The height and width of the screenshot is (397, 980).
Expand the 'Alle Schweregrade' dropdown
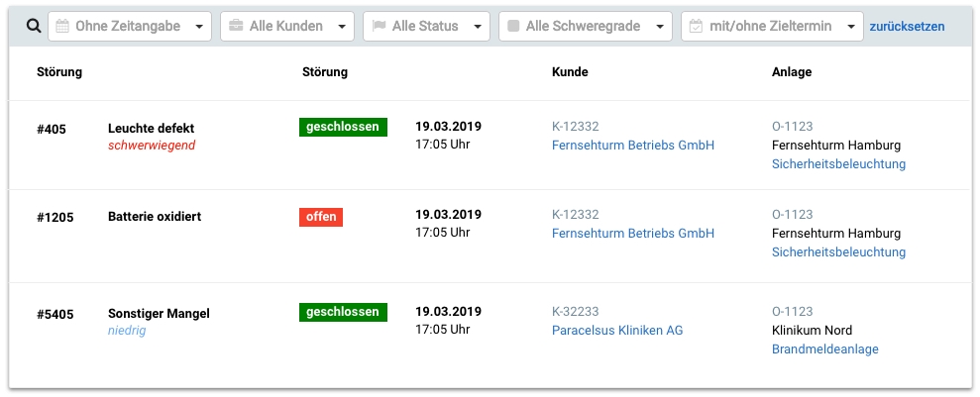coord(658,27)
